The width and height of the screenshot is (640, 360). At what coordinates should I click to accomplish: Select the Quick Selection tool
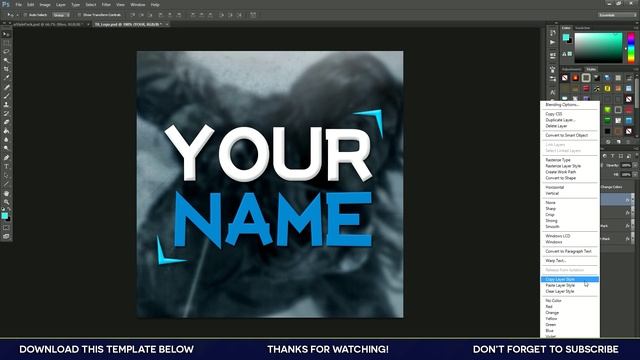6,60
